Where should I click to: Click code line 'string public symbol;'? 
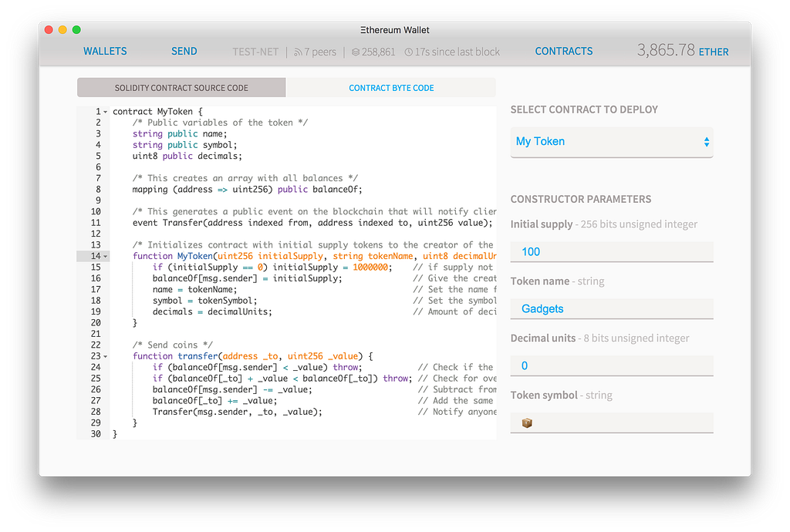[185, 145]
